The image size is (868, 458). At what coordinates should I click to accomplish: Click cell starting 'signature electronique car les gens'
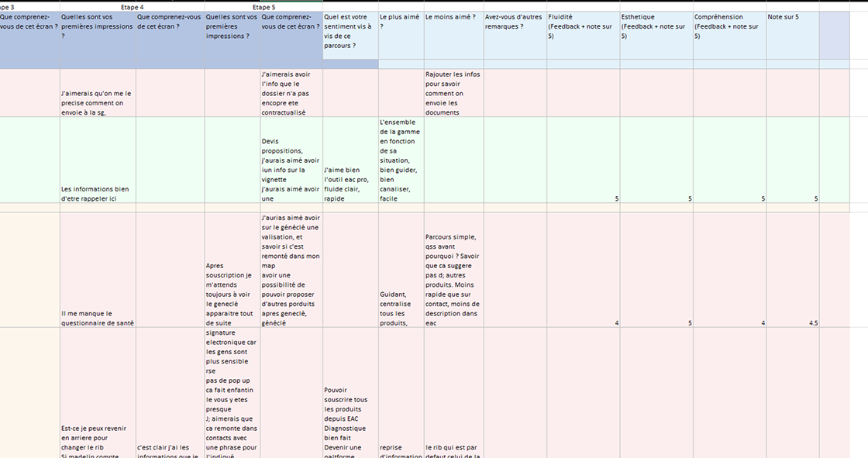(x=232, y=393)
